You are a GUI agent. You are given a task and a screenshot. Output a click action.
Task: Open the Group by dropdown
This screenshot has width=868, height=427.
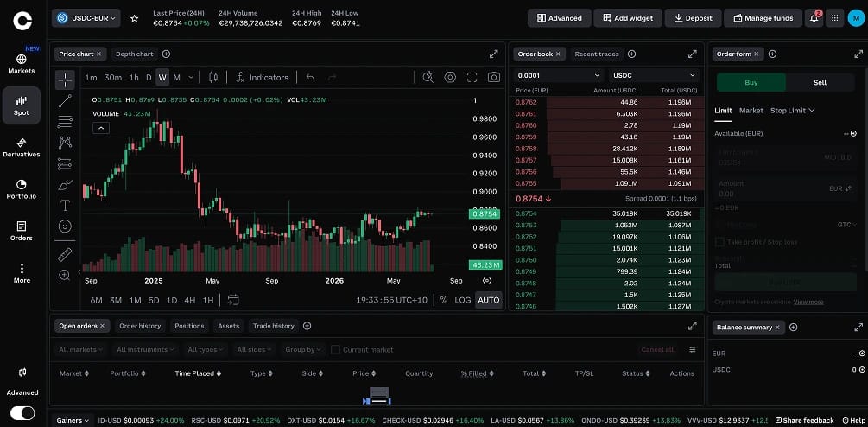pyautogui.click(x=302, y=349)
